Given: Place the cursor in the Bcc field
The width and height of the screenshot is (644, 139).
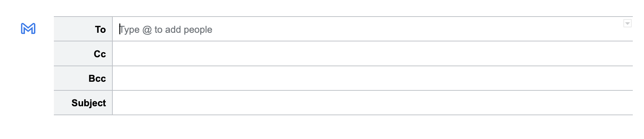Looking at the screenshot, I should coord(373,78).
